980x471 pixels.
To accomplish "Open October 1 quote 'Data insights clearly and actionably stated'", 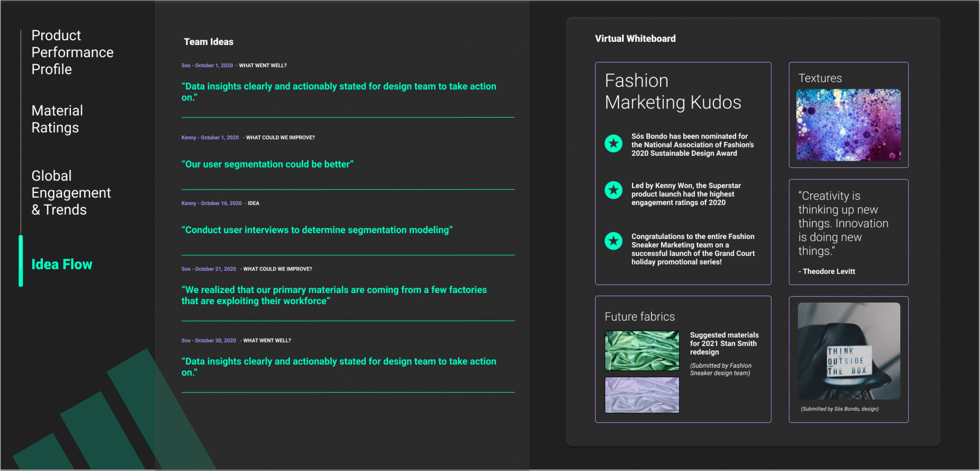I will coord(339,92).
